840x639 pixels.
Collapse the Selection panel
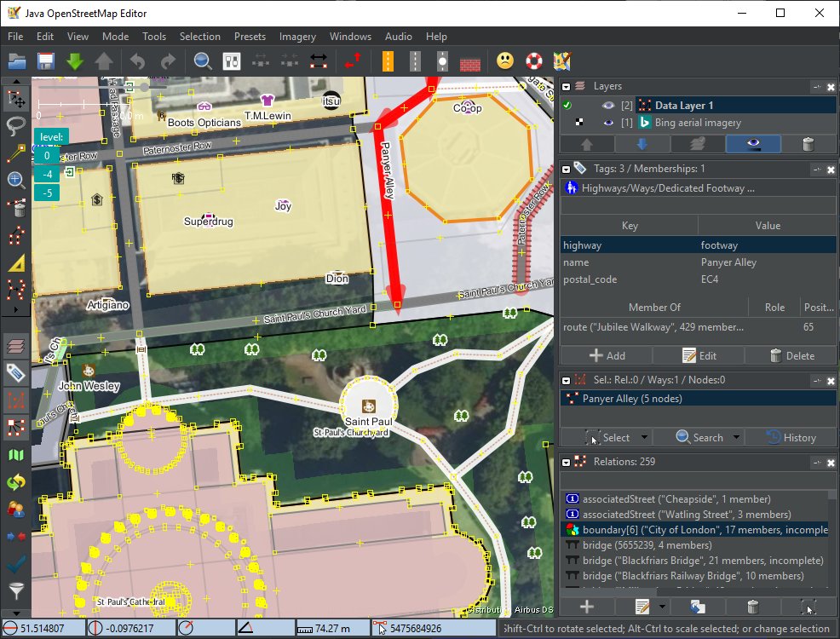pyautogui.click(x=567, y=380)
